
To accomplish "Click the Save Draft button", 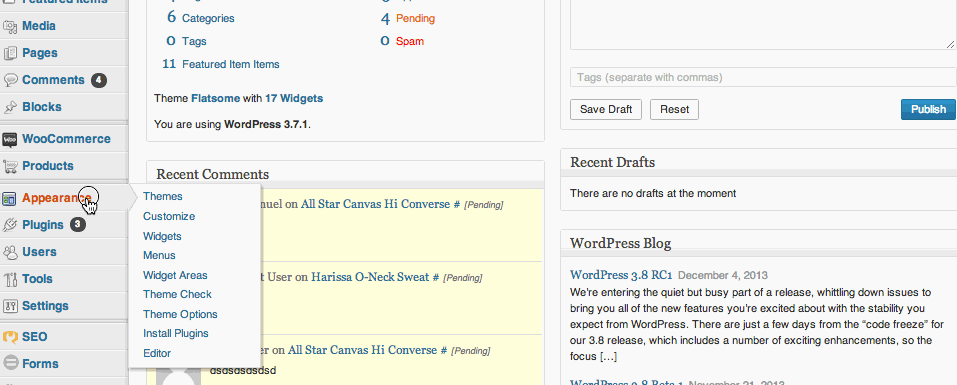I will click(606, 109).
